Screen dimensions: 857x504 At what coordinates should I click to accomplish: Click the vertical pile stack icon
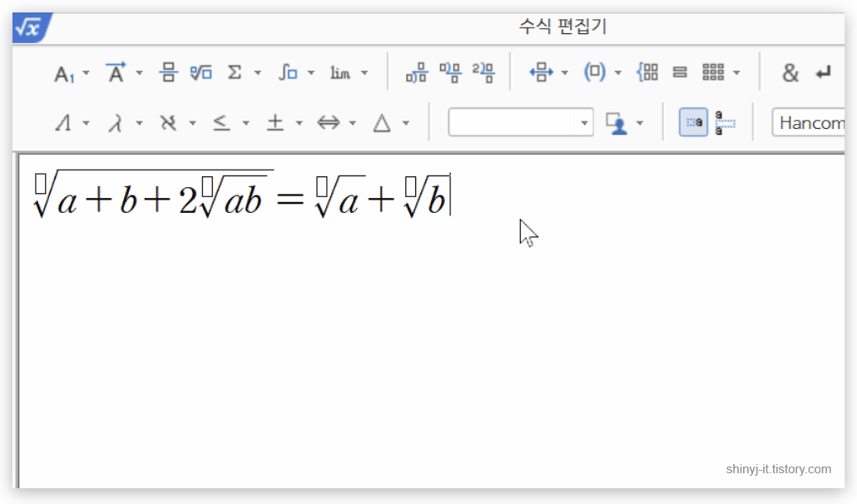point(680,72)
